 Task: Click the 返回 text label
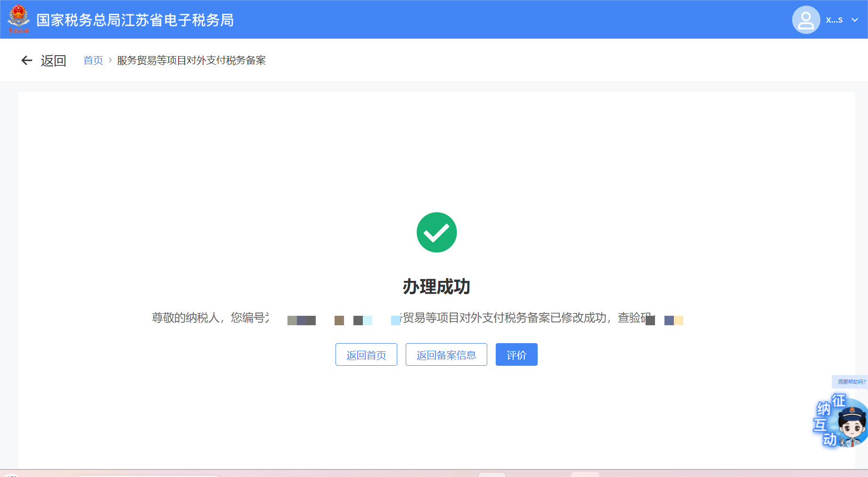[53, 60]
